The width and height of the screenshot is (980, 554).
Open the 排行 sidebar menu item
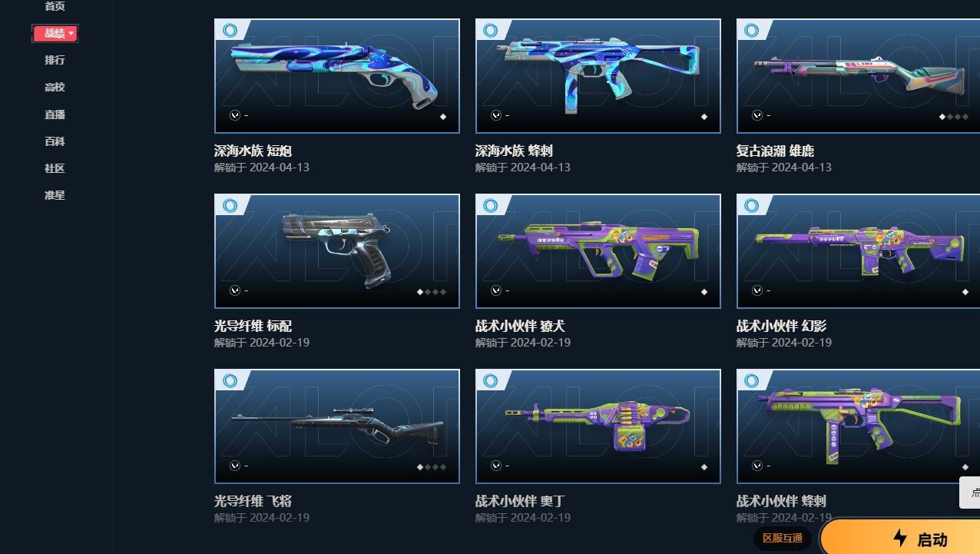55,60
